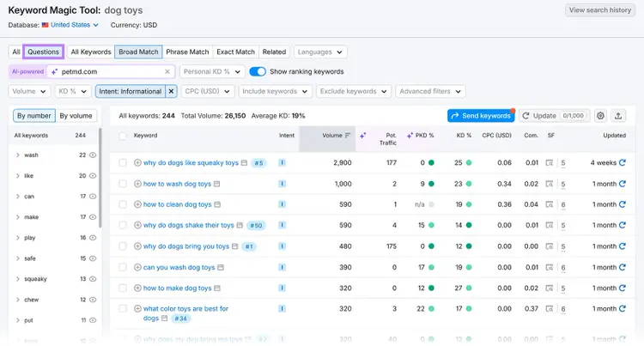The height and width of the screenshot is (346, 644).
Task: Open the KD % filter dropdown
Action: pyautogui.click(x=73, y=91)
